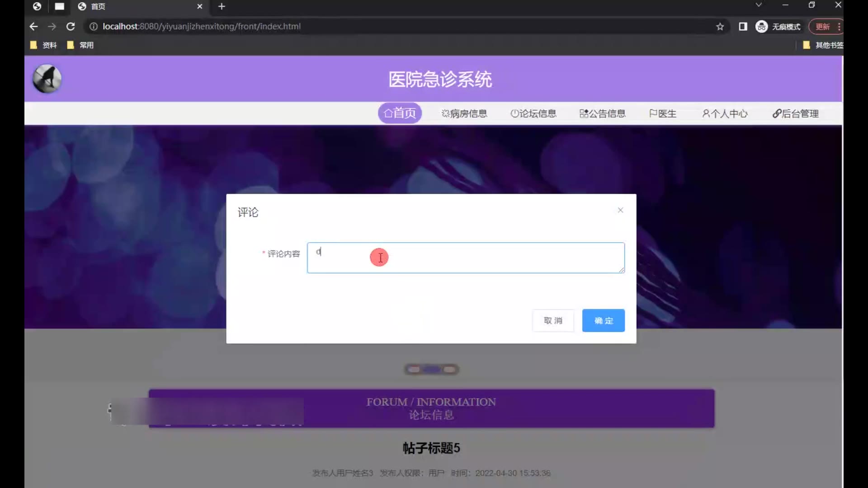Reload the page with refresh icon
The width and height of the screenshot is (868, 488).
coord(71,27)
